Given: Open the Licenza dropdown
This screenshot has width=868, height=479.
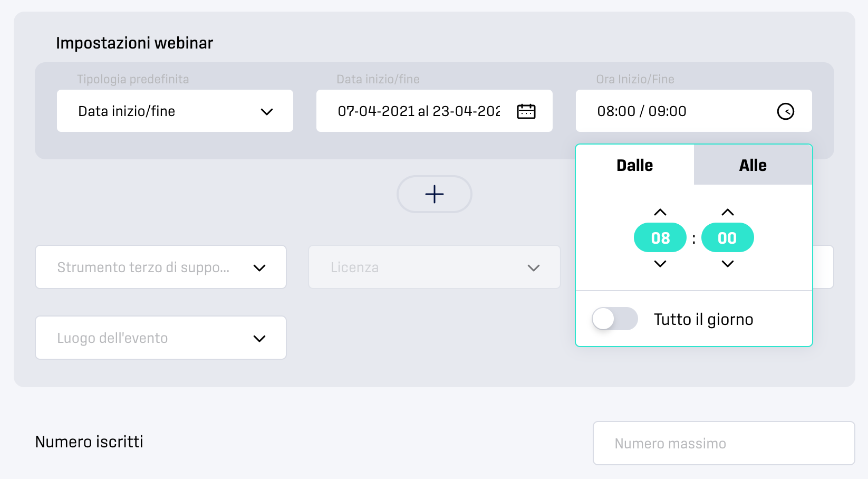Looking at the screenshot, I should pyautogui.click(x=433, y=267).
